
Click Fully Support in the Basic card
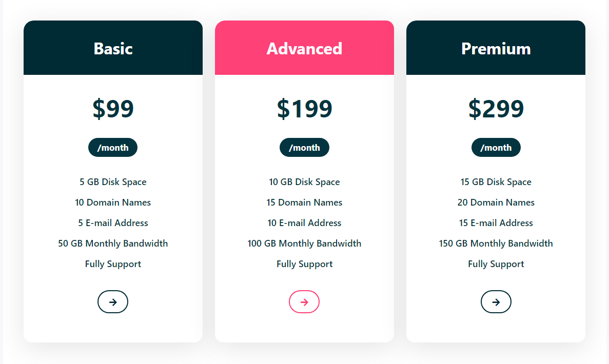coord(113,264)
